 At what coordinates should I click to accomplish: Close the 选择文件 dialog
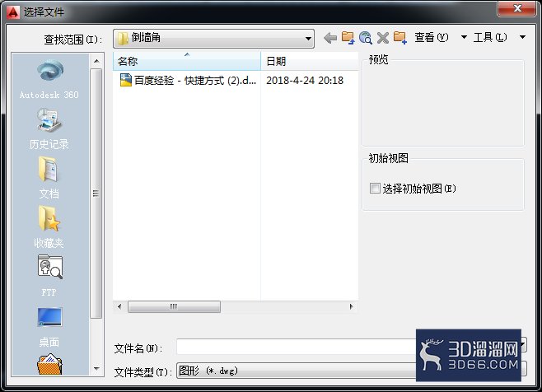(x=517, y=8)
